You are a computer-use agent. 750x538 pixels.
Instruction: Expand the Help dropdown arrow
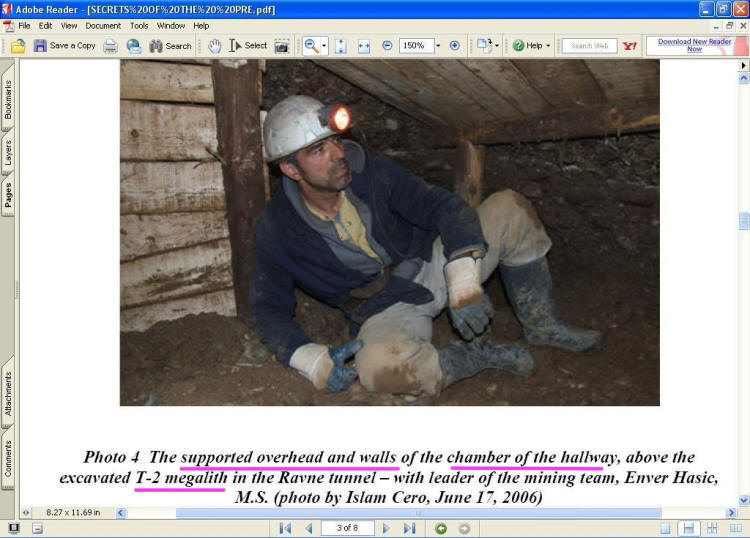tap(548, 46)
